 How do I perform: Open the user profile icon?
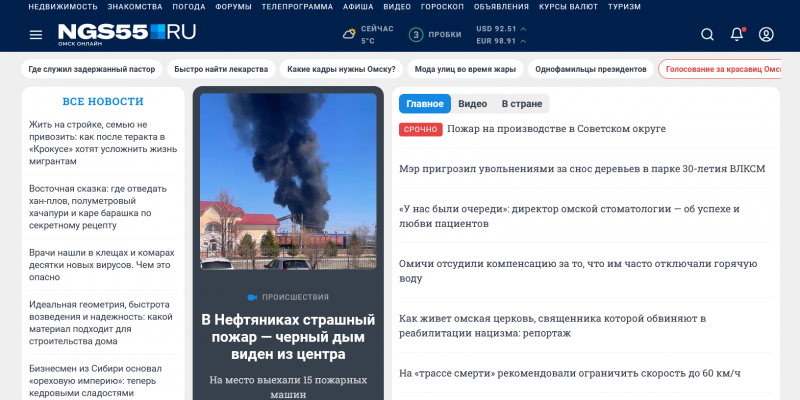(x=766, y=34)
